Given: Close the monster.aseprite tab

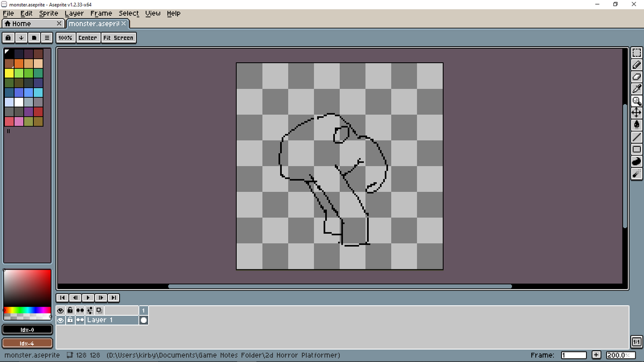Looking at the screenshot, I should click(123, 24).
